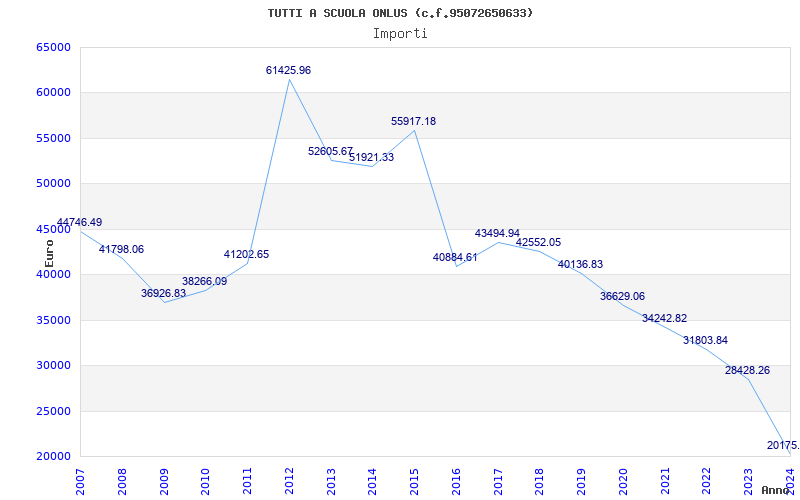Select the 2012 x-axis year label

pyautogui.click(x=289, y=482)
